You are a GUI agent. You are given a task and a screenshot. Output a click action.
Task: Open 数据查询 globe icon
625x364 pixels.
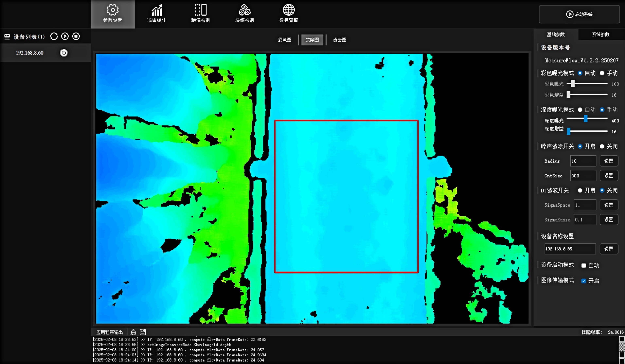click(x=289, y=10)
